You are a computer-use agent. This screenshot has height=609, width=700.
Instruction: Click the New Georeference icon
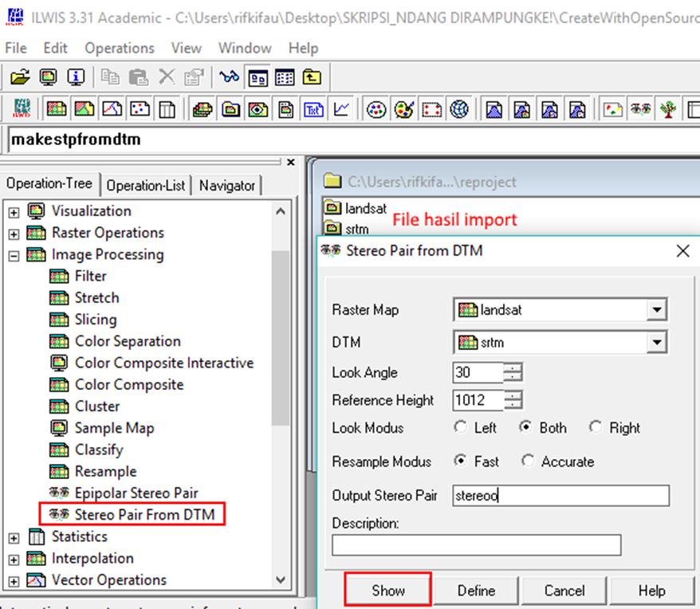[431, 109]
